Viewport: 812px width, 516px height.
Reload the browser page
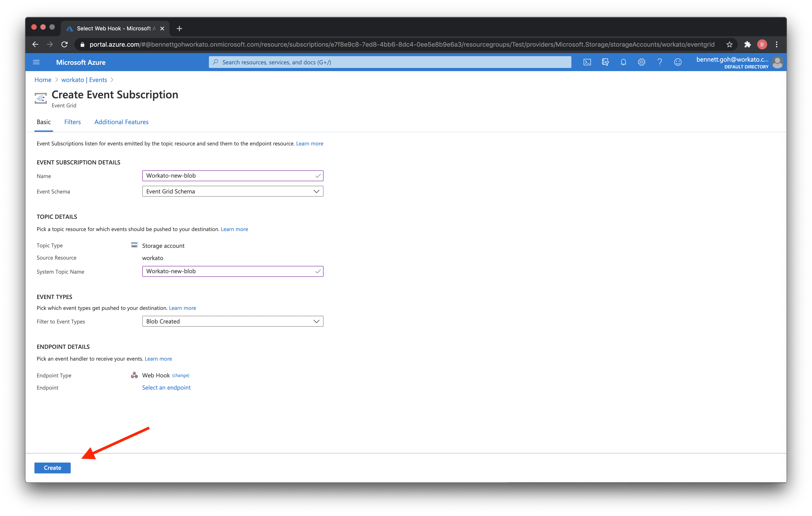(64, 44)
